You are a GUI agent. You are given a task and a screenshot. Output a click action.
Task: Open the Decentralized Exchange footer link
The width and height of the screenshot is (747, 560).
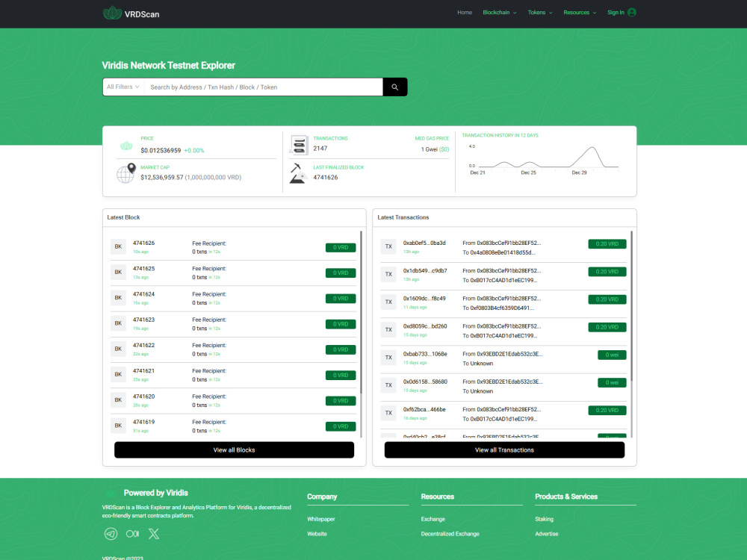coord(450,534)
